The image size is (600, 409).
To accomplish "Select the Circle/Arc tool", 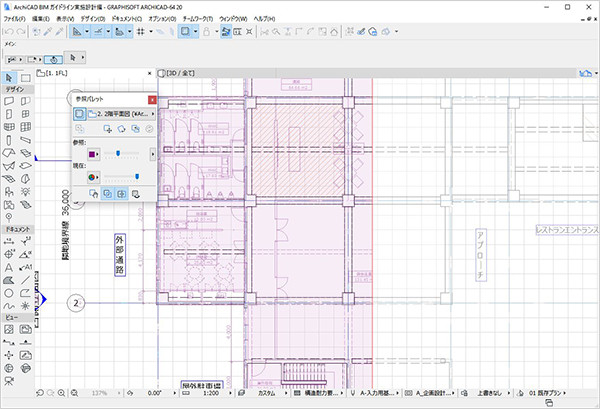I will tap(9, 293).
